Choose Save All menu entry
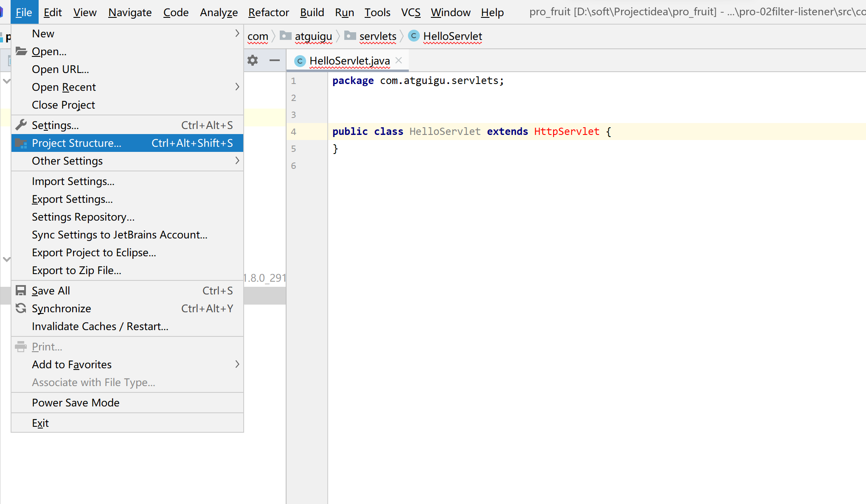Viewport: 866px width, 504px height. 127,291
